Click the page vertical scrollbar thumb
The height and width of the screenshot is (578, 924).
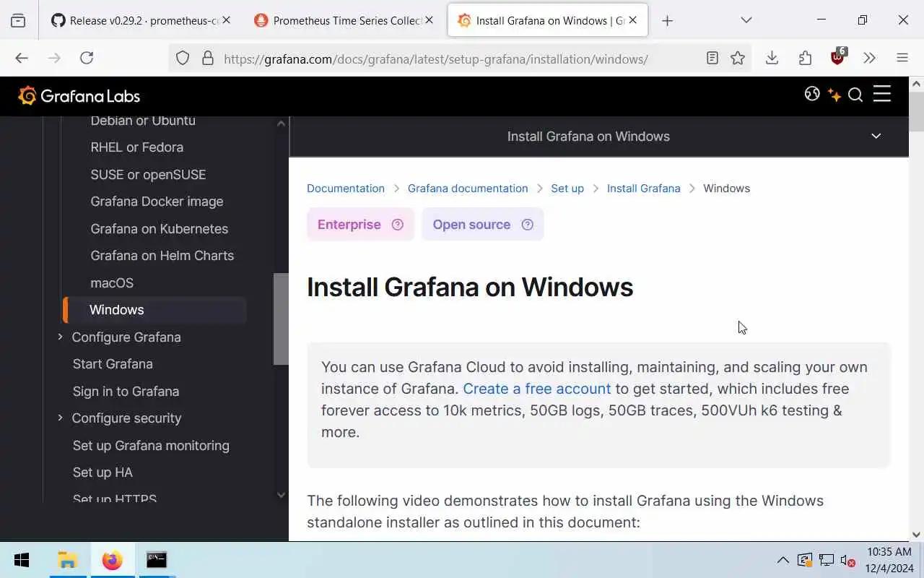coord(917,111)
